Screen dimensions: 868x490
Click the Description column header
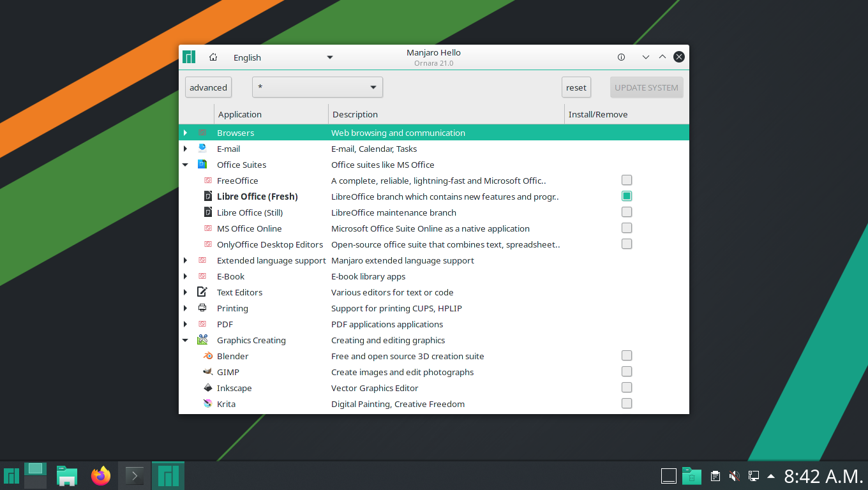pos(446,114)
